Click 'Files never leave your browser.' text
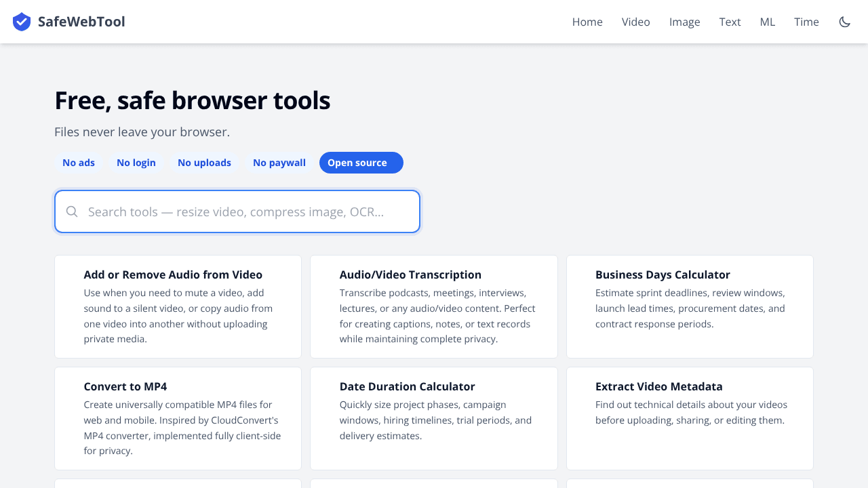This screenshot has height=488, width=868. pos(142,131)
